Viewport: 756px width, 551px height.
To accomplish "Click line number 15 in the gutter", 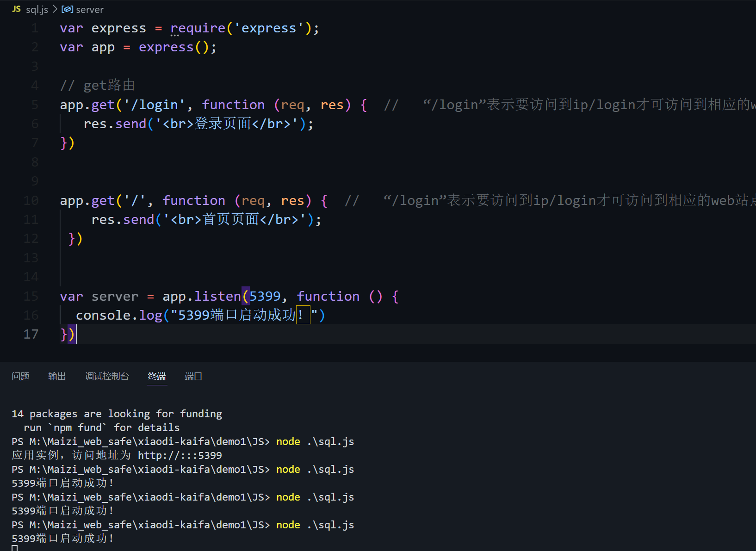I will pyautogui.click(x=31, y=296).
